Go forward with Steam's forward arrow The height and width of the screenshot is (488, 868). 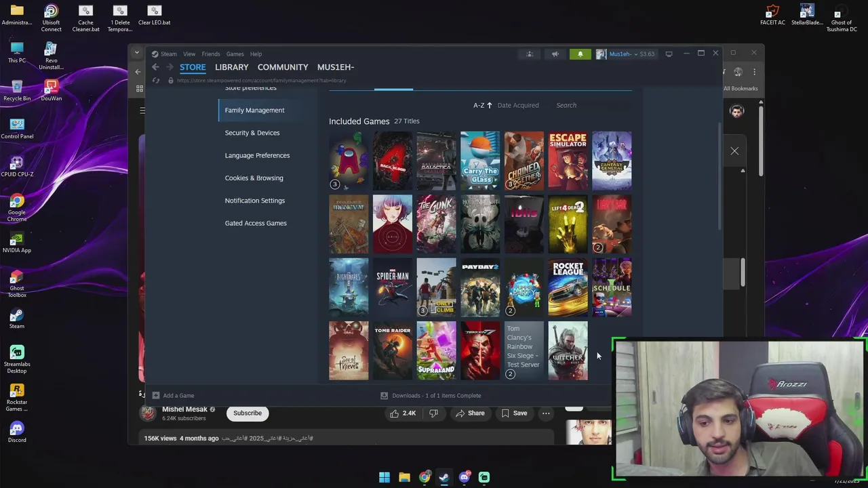(170, 67)
